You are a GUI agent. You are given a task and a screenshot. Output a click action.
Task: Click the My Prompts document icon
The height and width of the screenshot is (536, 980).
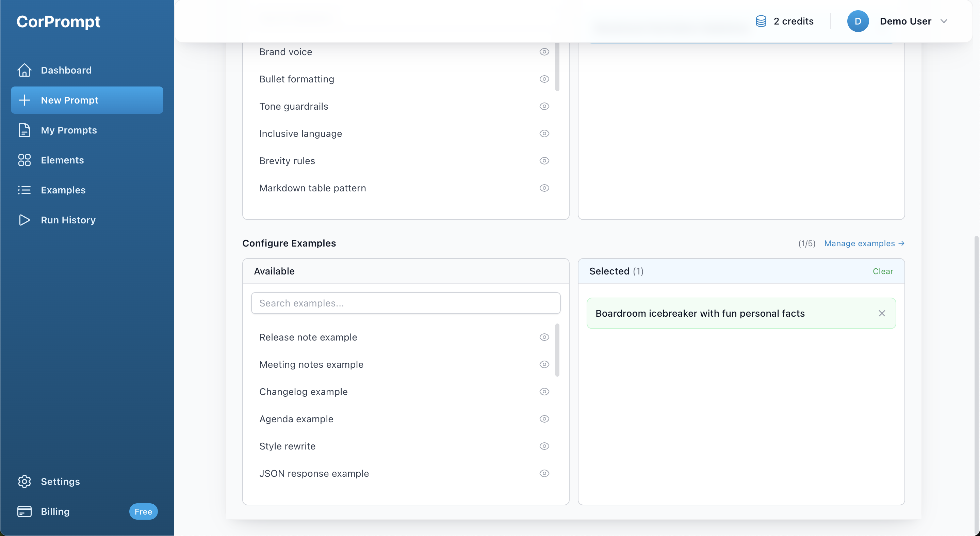click(24, 130)
